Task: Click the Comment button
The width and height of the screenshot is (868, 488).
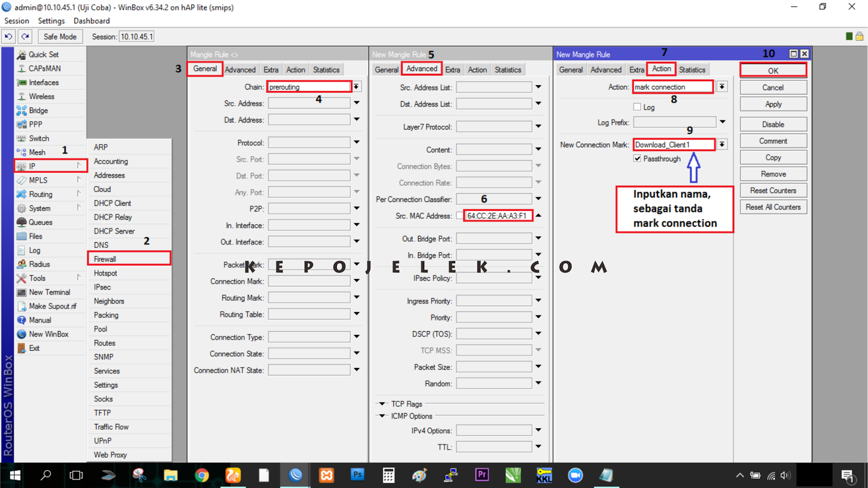Action: tap(773, 141)
